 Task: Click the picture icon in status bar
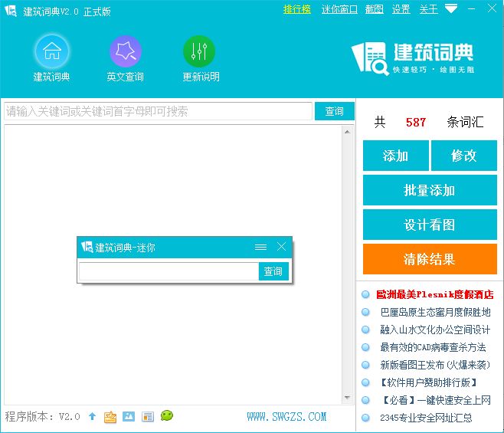click(x=129, y=417)
